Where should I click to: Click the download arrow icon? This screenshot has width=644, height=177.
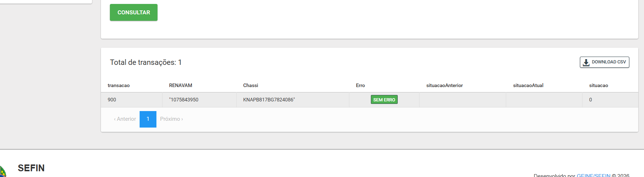[586, 62]
